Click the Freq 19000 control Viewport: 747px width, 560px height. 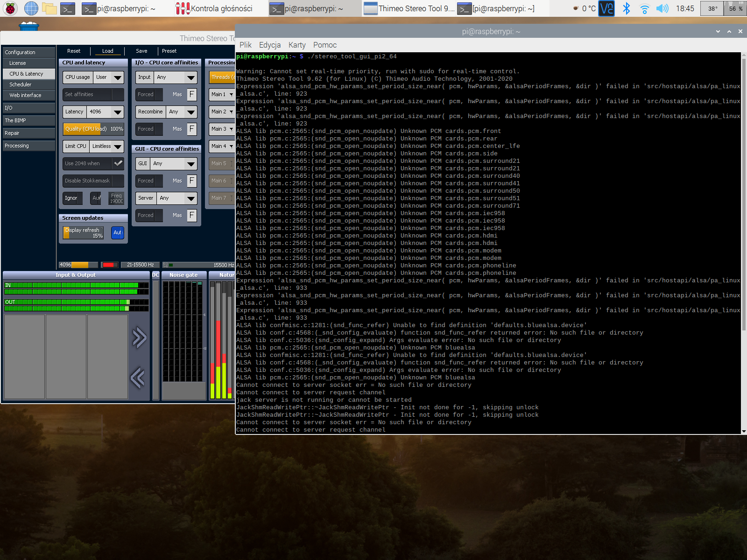pos(116,198)
